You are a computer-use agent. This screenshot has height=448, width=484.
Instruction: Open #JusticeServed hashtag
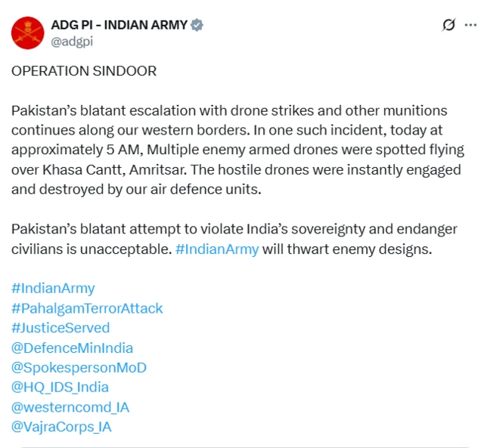coord(60,328)
